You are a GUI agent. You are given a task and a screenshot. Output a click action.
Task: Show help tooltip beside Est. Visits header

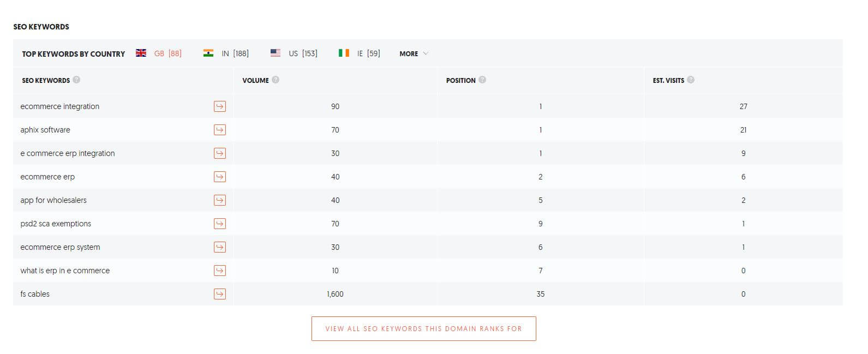click(691, 80)
